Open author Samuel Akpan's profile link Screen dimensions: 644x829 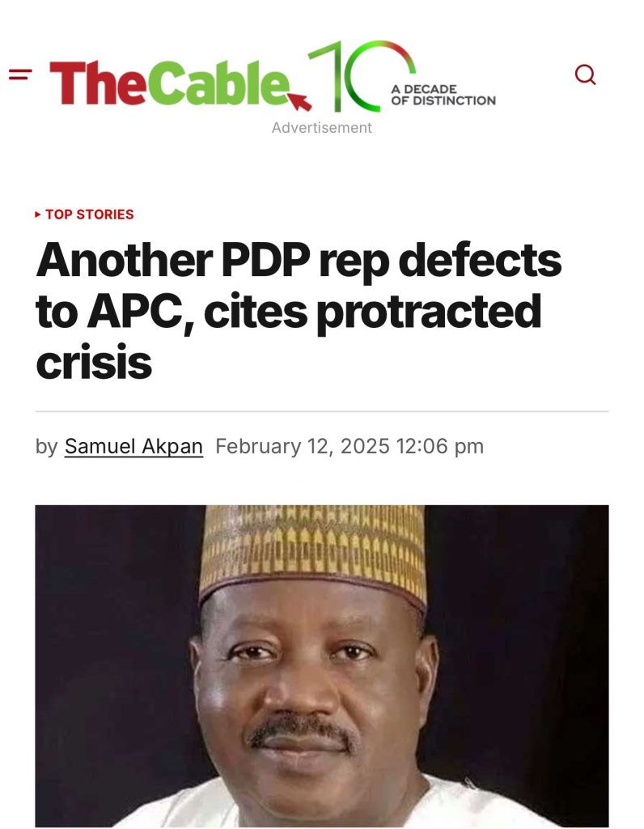pyautogui.click(x=133, y=446)
